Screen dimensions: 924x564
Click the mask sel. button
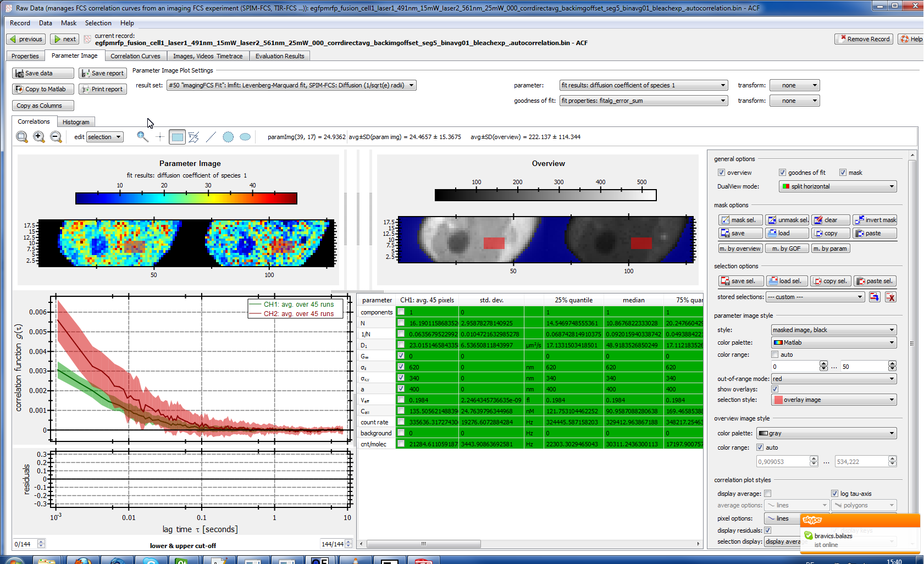coord(740,220)
